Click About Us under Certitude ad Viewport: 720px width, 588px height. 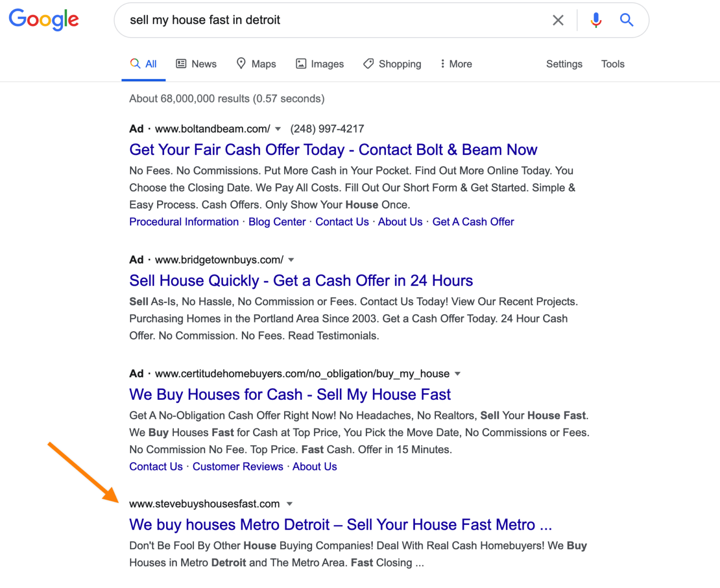(x=314, y=467)
